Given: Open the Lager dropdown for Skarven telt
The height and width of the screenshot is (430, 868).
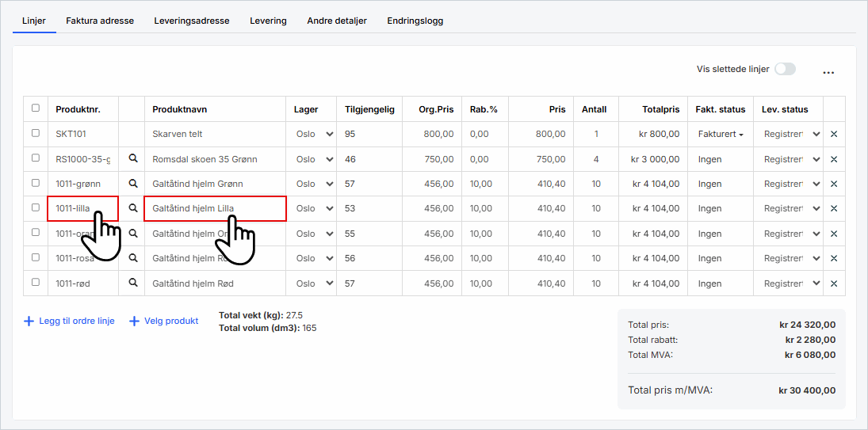Looking at the screenshot, I should click(x=315, y=135).
